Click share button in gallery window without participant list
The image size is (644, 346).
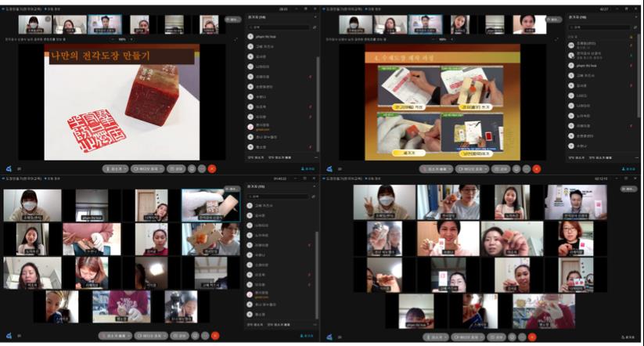pyautogui.click(x=497, y=337)
